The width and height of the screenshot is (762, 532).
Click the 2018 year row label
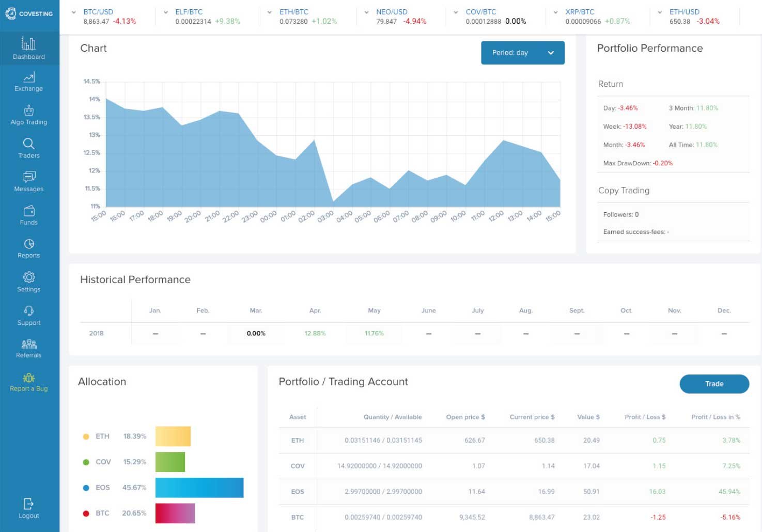tap(96, 333)
